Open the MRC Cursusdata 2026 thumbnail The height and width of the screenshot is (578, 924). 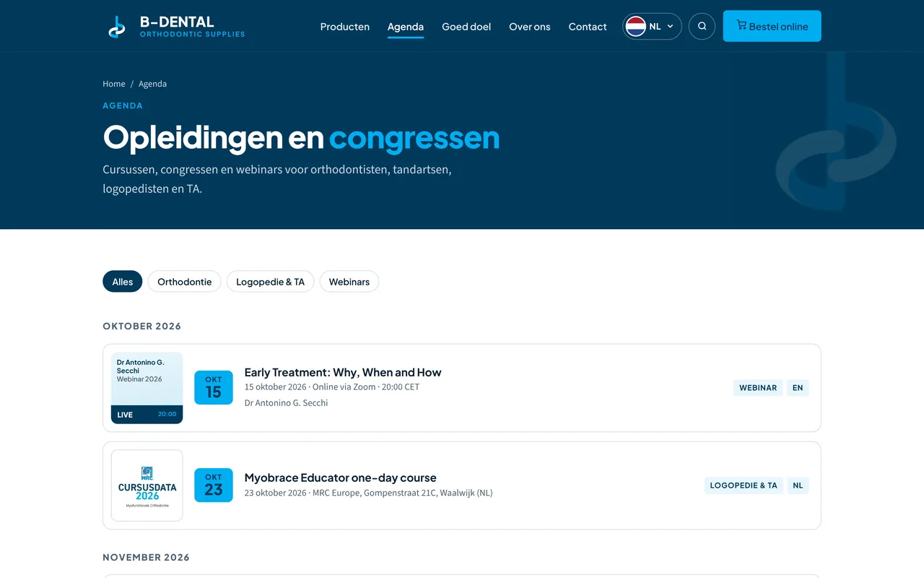(147, 486)
